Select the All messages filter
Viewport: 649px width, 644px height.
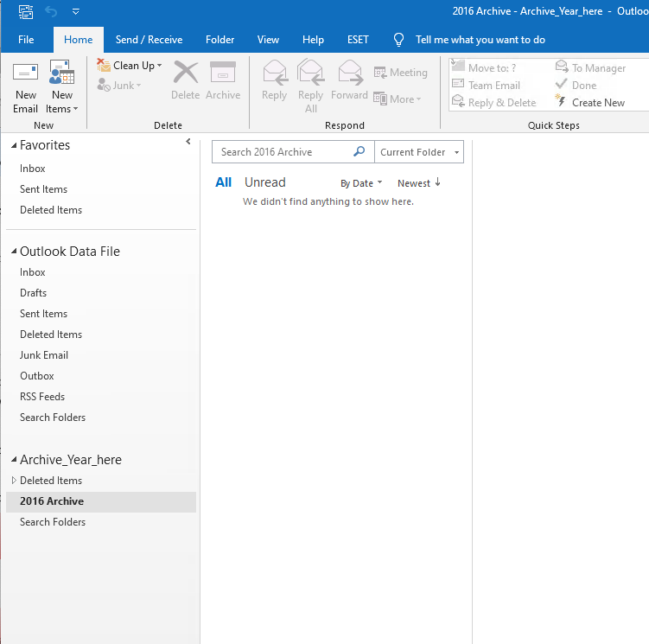point(223,182)
